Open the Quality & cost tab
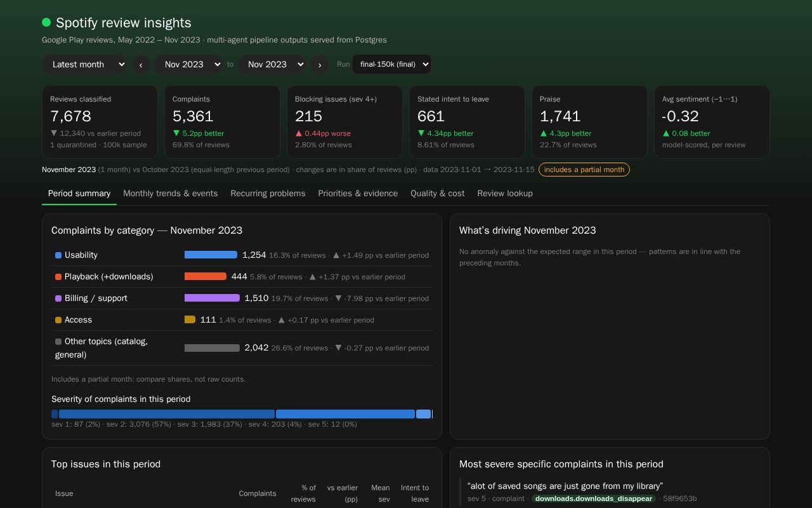This screenshot has height=508, width=812. point(437,193)
